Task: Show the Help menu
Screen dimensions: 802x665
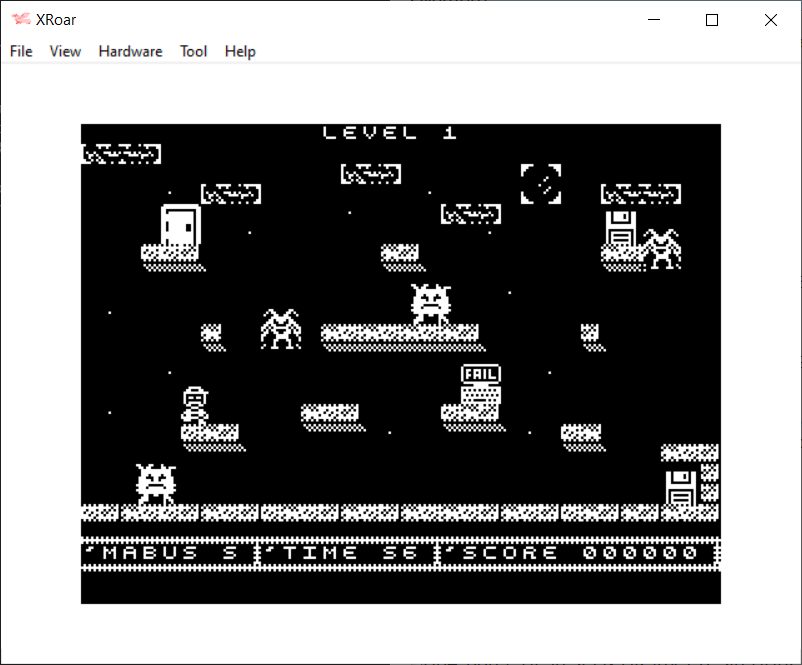Action: [x=240, y=51]
